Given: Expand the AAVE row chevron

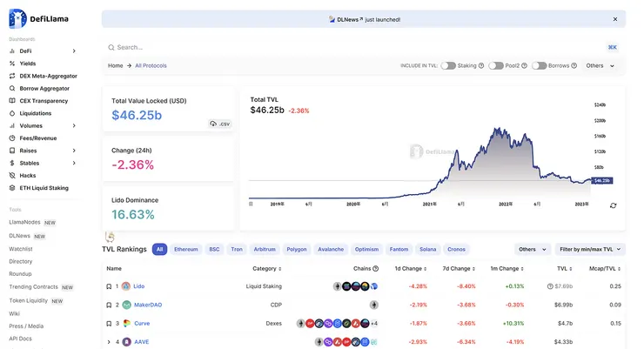Looking at the screenshot, I should pos(107,342).
